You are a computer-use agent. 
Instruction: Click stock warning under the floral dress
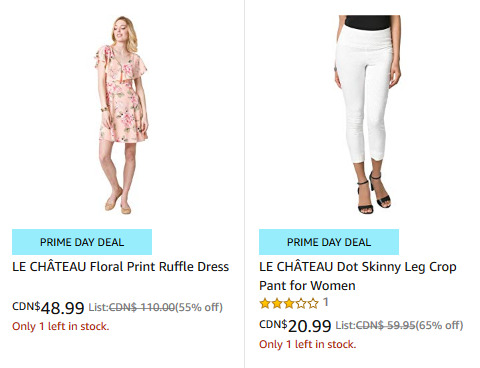61,326
